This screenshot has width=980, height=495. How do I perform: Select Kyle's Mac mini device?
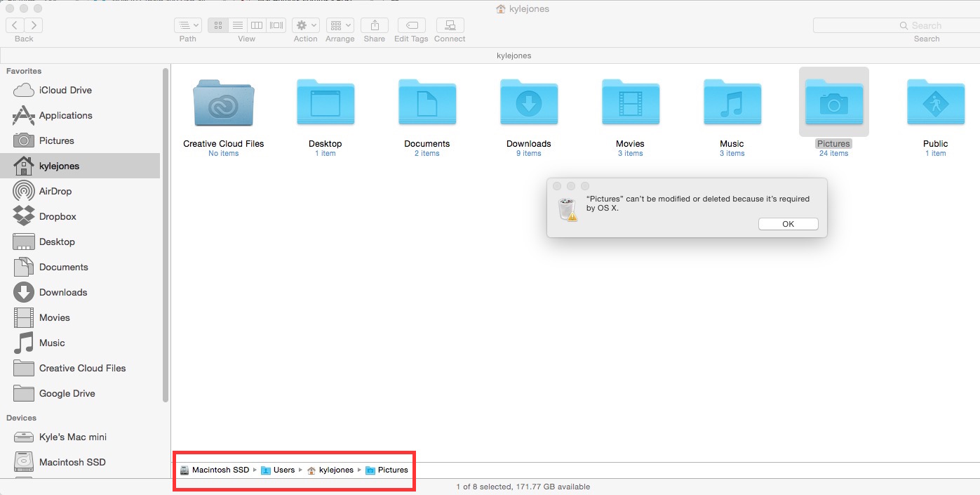coord(80,437)
